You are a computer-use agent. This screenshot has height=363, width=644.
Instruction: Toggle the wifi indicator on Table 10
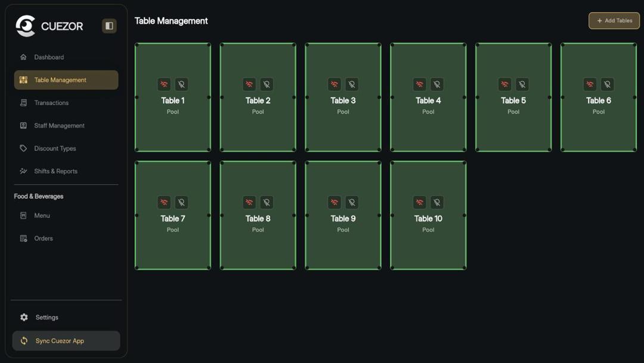pos(419,202)
